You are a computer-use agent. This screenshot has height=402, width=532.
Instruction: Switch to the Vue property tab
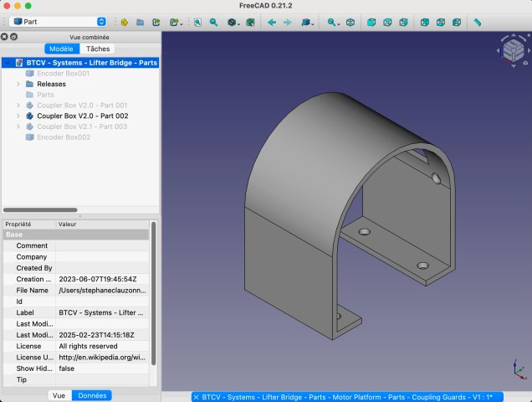pyautogui.click(x=59, y=395)
